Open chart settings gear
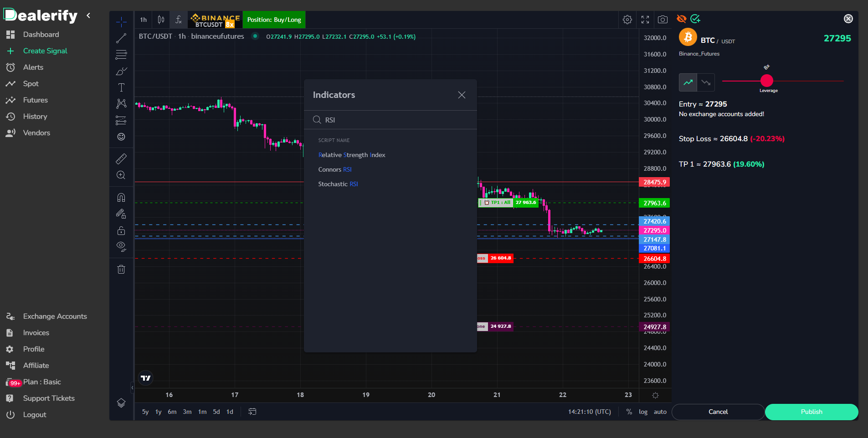Viewport: 868px width, 438px height. coord(627,19)
